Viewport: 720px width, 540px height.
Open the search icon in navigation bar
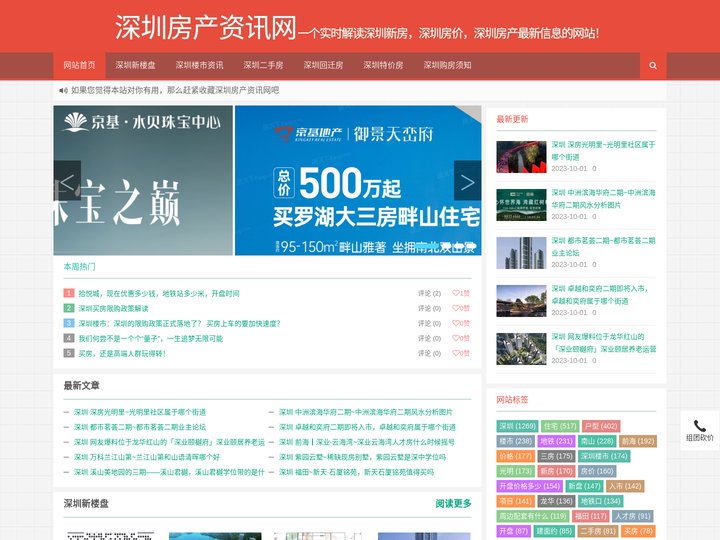(652, 66)
